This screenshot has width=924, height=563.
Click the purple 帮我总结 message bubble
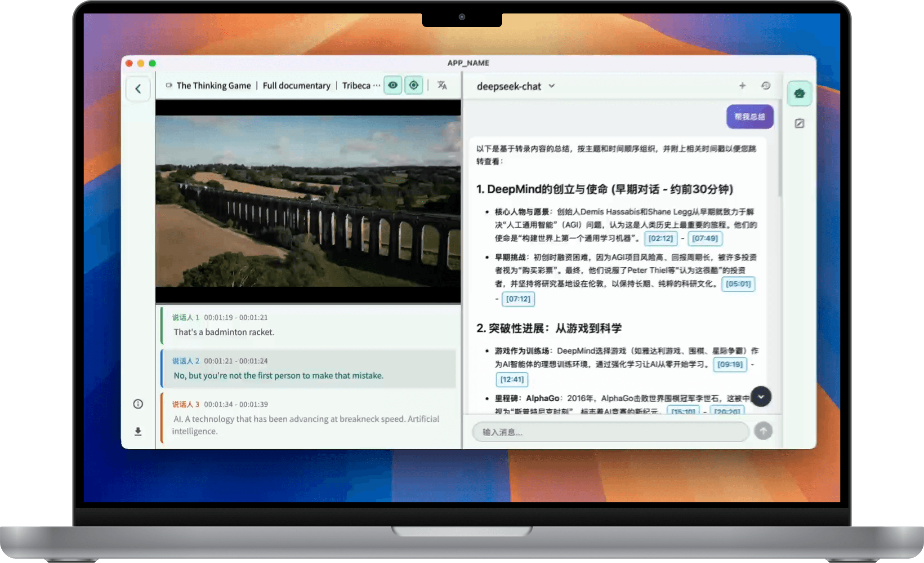749,117
